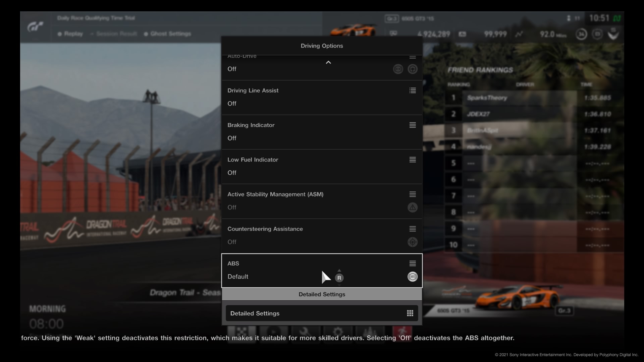Click the ABS circular indicator icon
The width and height of the screenshot is (644, 362).
pyautogui.click(x=412, y=277)
